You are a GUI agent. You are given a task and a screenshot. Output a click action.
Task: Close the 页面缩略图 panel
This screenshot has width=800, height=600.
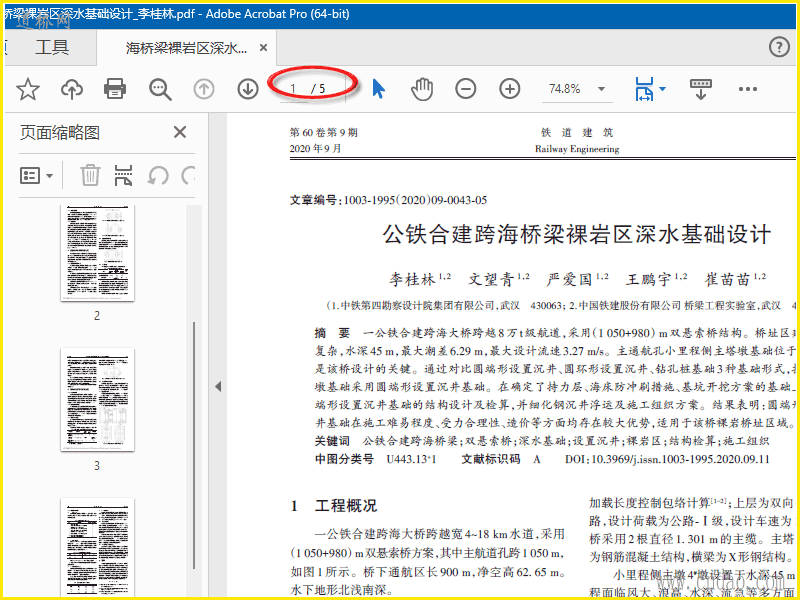click(x=180, y=133)
